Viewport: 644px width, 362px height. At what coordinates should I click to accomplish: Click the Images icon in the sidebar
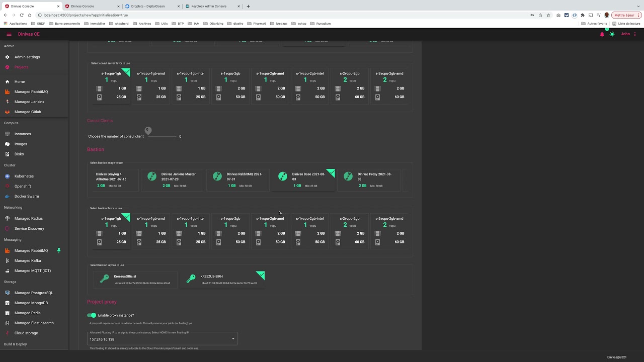tap(8, 144)
